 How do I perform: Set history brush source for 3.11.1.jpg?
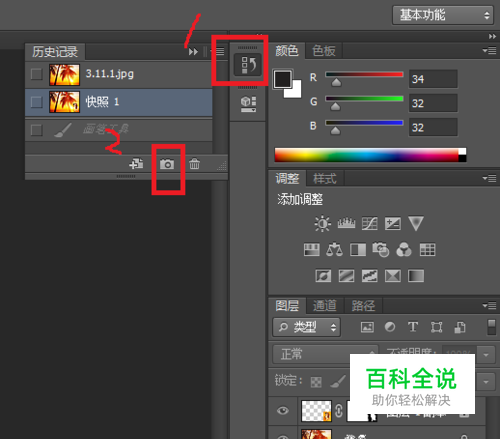[x=36, y=74]
